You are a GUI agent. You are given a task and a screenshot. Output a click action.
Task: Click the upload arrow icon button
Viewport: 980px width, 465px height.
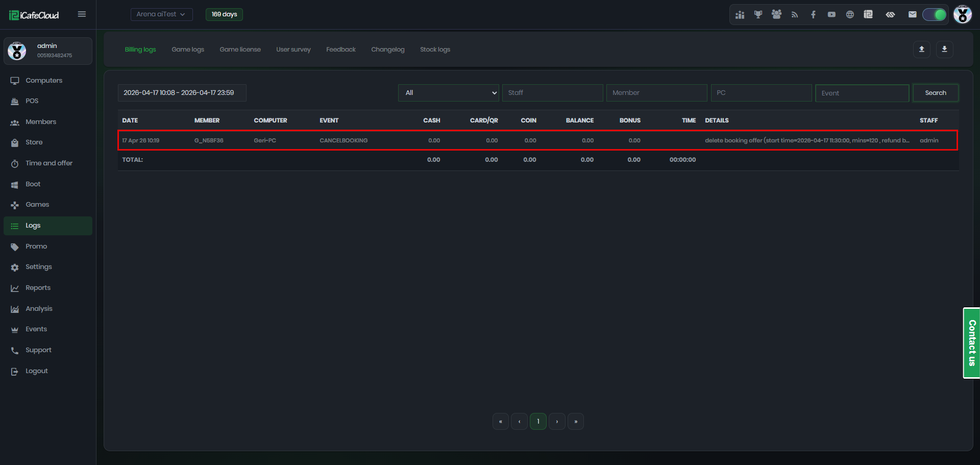[x=922, y=50]
